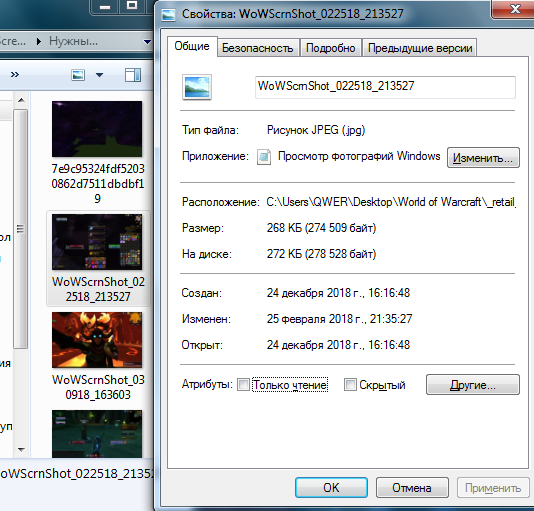
Task: Open the view options dropdown arrow in Explorer
Action: click(99, 75)
